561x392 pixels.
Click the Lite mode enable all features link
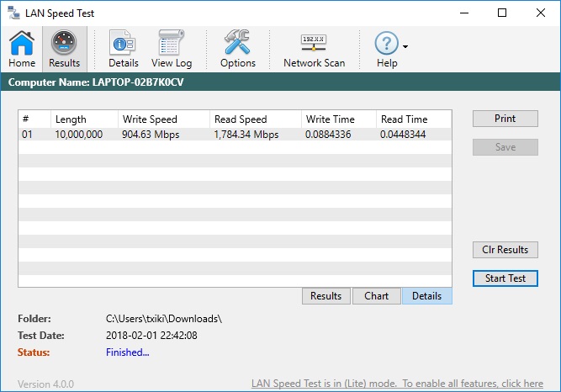397,384
